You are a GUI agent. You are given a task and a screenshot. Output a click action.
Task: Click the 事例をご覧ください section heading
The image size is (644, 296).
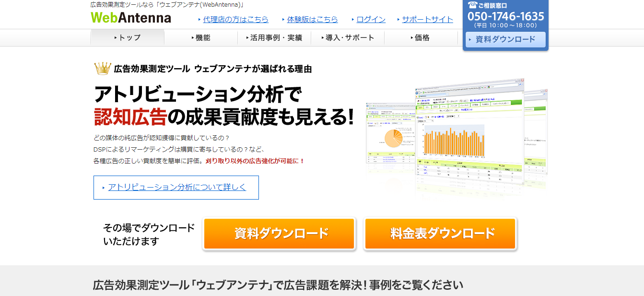click(x=278, y=285)
